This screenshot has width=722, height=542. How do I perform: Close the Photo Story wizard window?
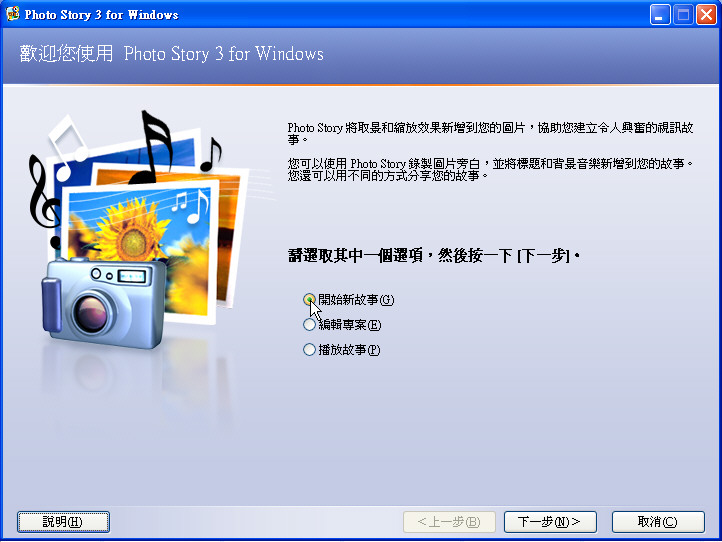point(706,14)
